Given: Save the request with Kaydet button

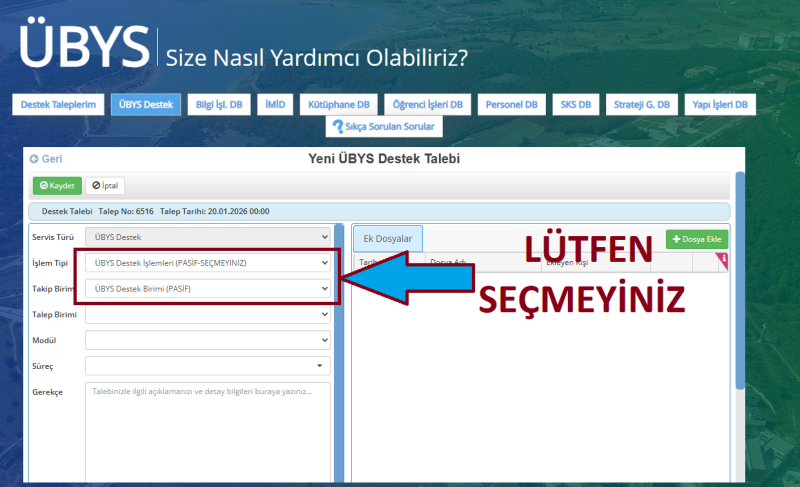Looking at the screenshot, I should pyautogui.click(x=57, y=186).
